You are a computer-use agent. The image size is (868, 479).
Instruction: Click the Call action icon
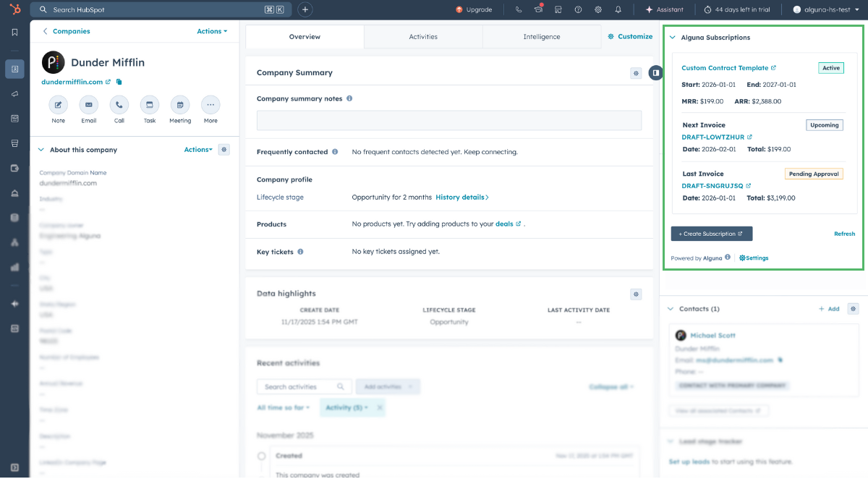click(x=119, y=105)
